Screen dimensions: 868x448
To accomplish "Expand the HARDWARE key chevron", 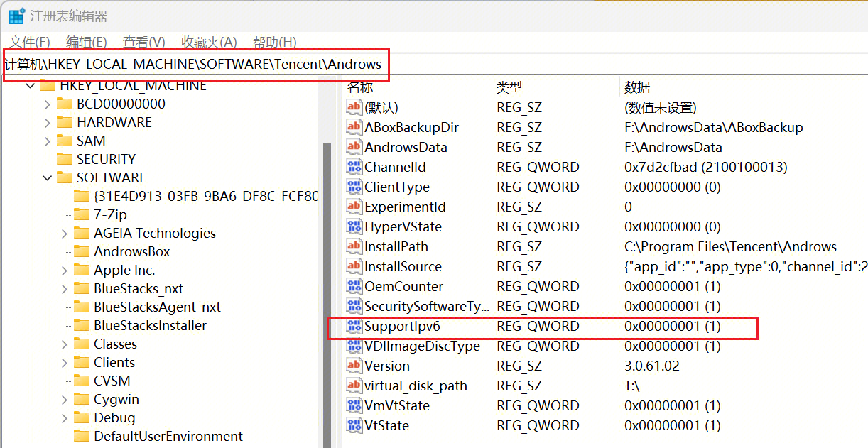I will (47, 122).
